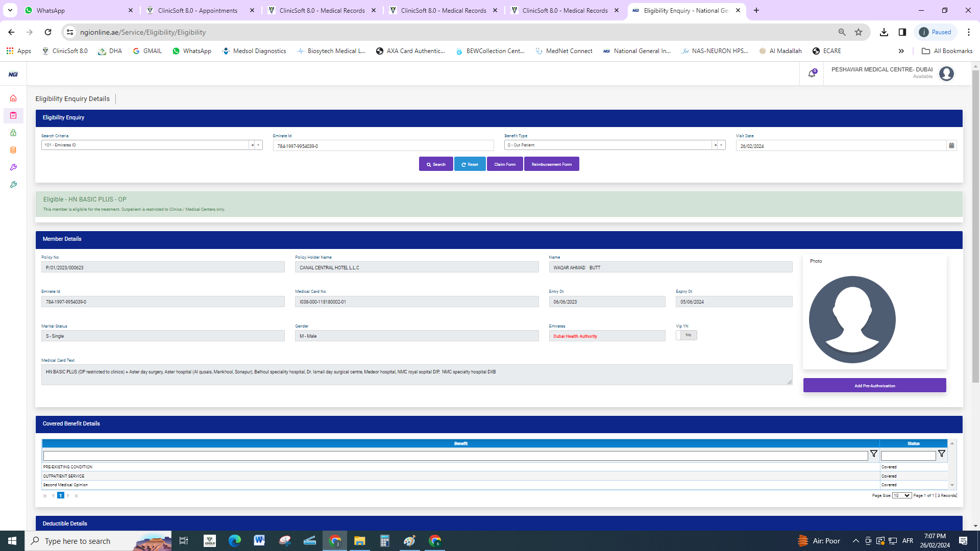
Task: Open the Page Size dropdown
Action: [x=901, y=495]
